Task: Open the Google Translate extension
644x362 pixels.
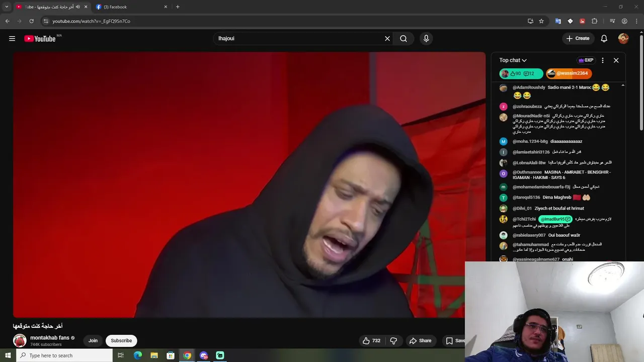Action: coord(558,21)
